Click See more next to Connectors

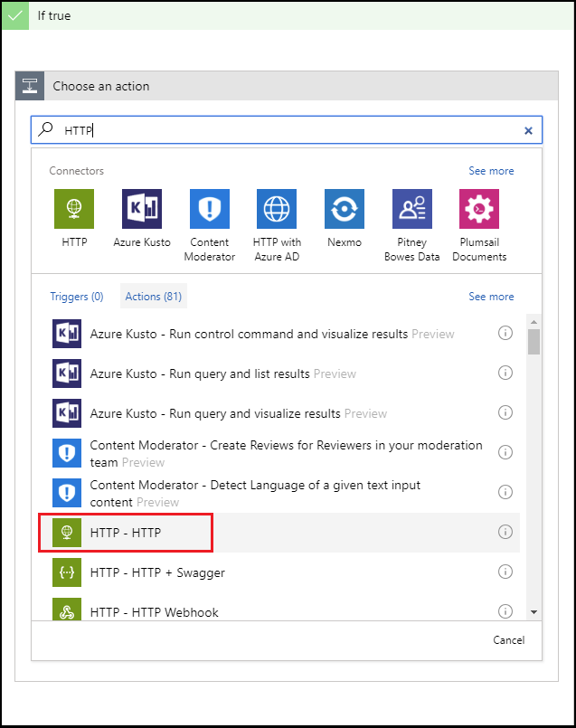coord(491,171)
